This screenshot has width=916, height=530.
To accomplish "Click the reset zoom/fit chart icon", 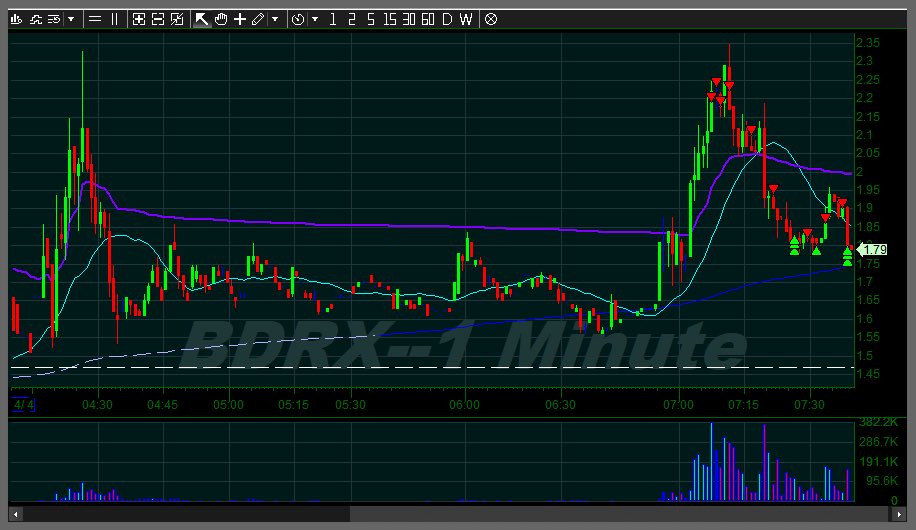I will click(177, 19).
